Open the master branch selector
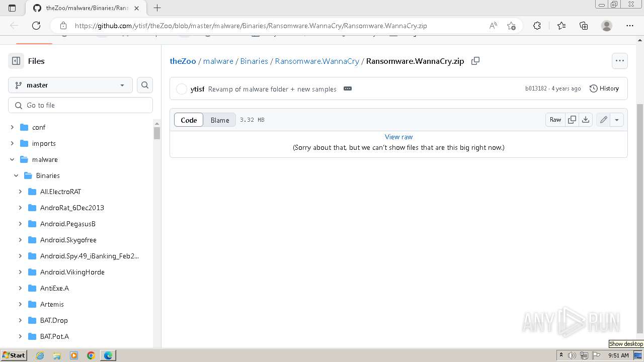 [x=70, y=85]
